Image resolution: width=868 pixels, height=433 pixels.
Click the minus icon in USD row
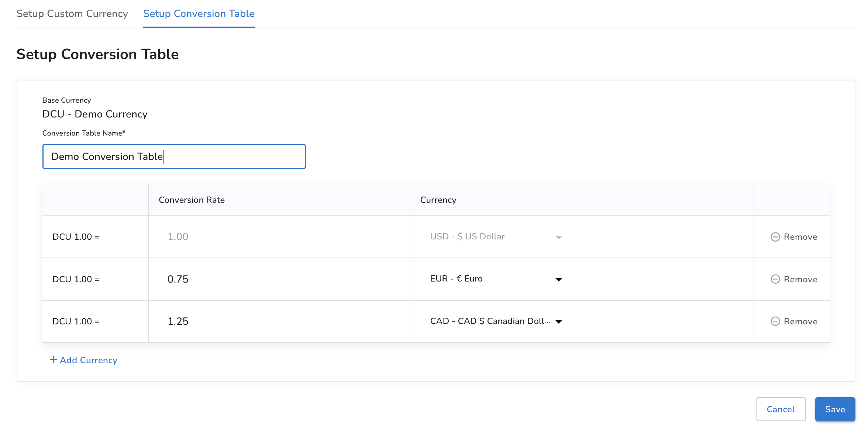[775, 237]
